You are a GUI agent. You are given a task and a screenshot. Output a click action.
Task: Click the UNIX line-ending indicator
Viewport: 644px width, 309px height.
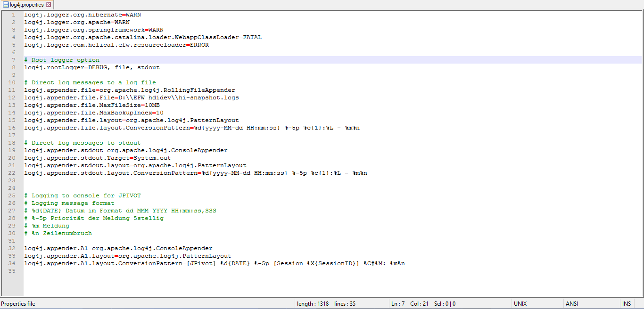click(x=520, y=304)
